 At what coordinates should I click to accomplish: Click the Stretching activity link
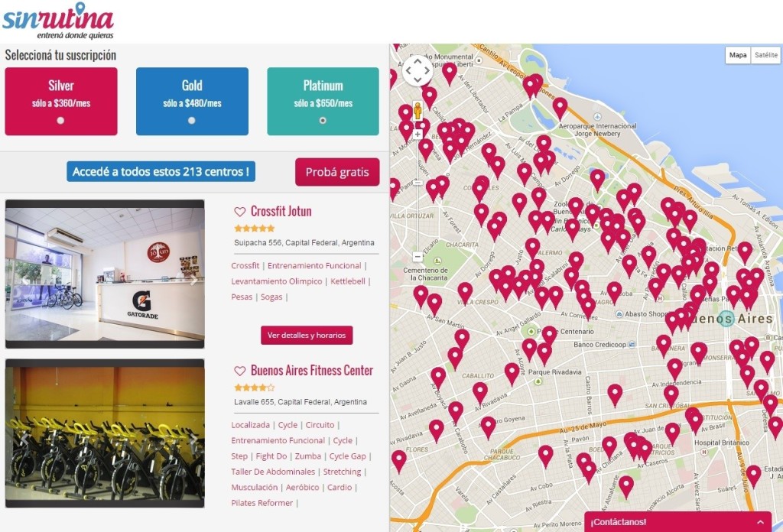coord(342,472)
